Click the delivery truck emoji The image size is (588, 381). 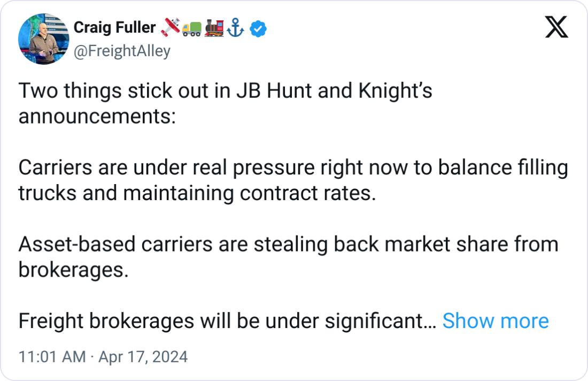(x=192, y=28)
